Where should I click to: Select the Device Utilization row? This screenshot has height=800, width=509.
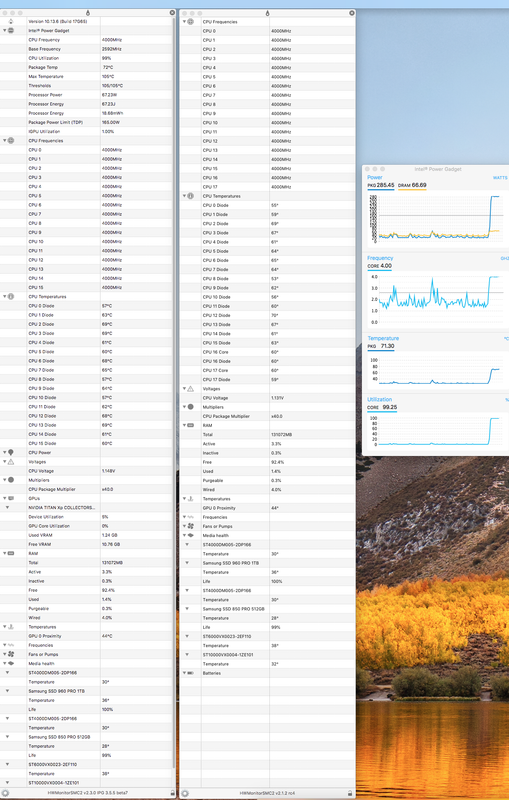click(x=87, y=517)
